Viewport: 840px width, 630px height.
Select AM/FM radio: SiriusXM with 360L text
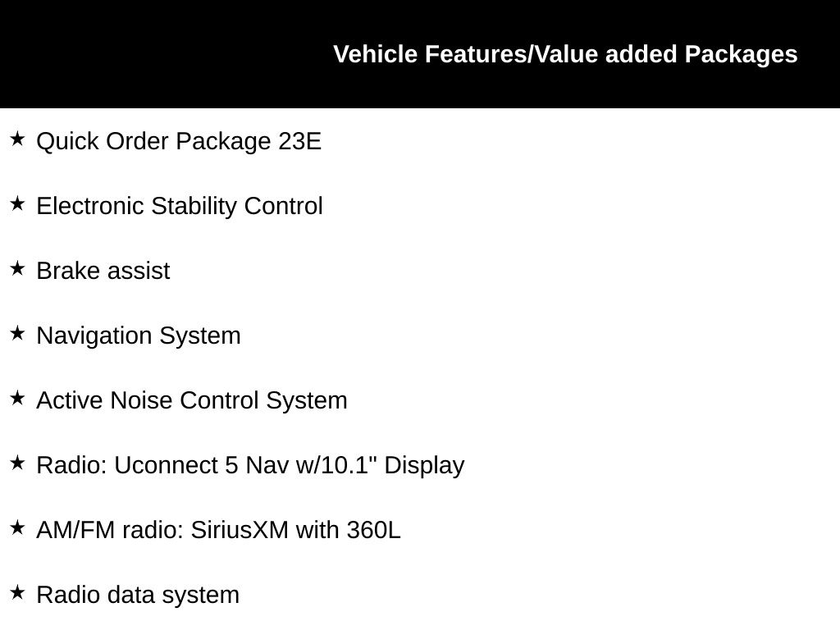click(218, 531)
